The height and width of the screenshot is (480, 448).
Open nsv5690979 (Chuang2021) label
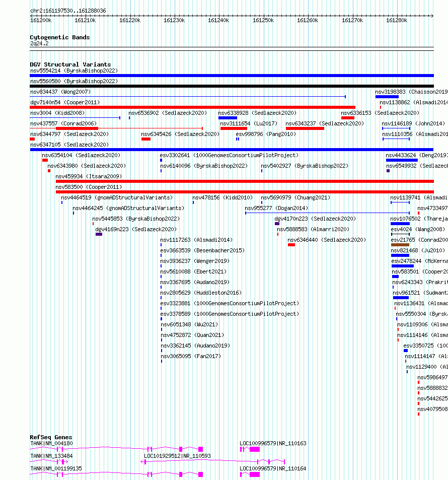tap(295, 197)
